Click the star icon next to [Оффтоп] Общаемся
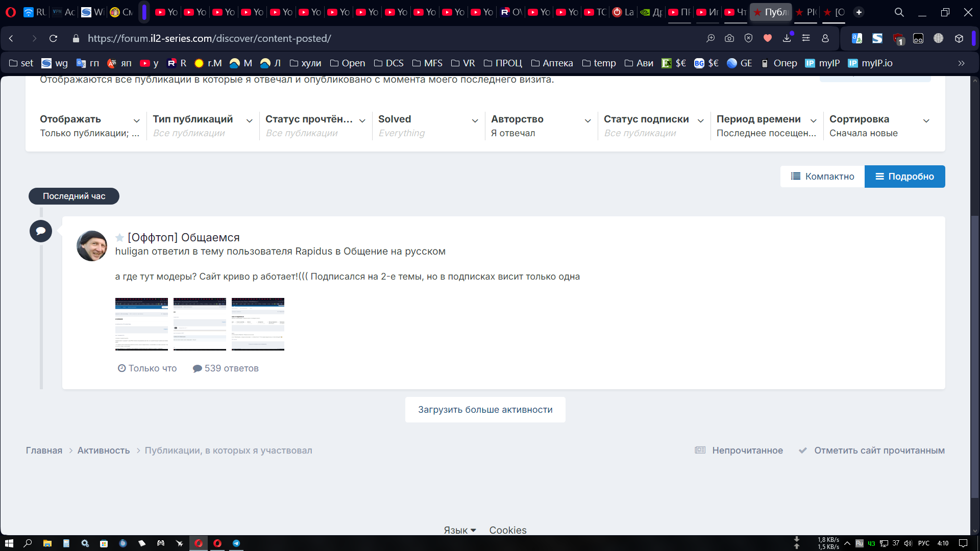The image size is (980, 551). click(x=119, y=238)
